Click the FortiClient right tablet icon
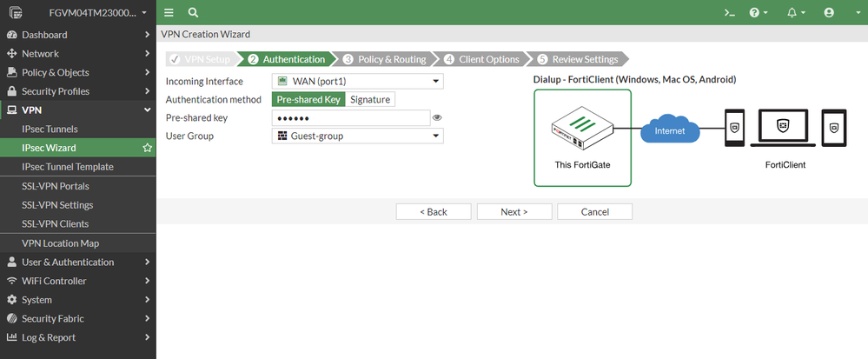The width and height of the screenshot is (868, 359). pyautogui.click(x=833, y=128)
